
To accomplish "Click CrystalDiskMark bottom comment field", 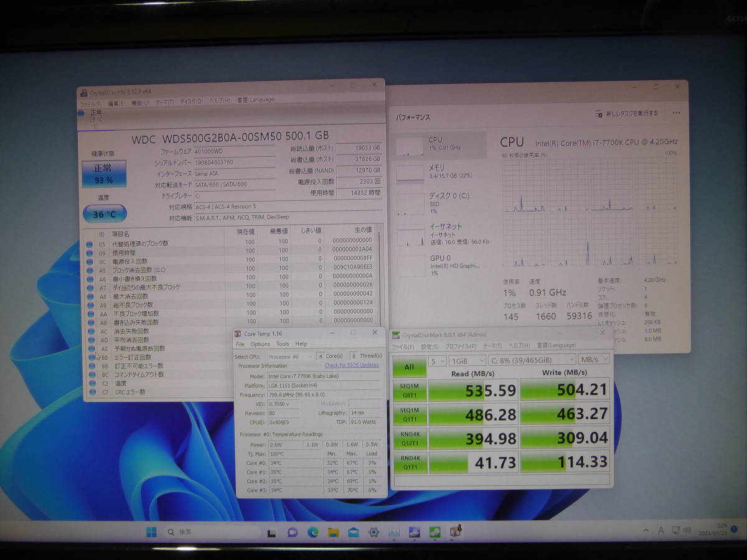I will [x=501, y=480].
